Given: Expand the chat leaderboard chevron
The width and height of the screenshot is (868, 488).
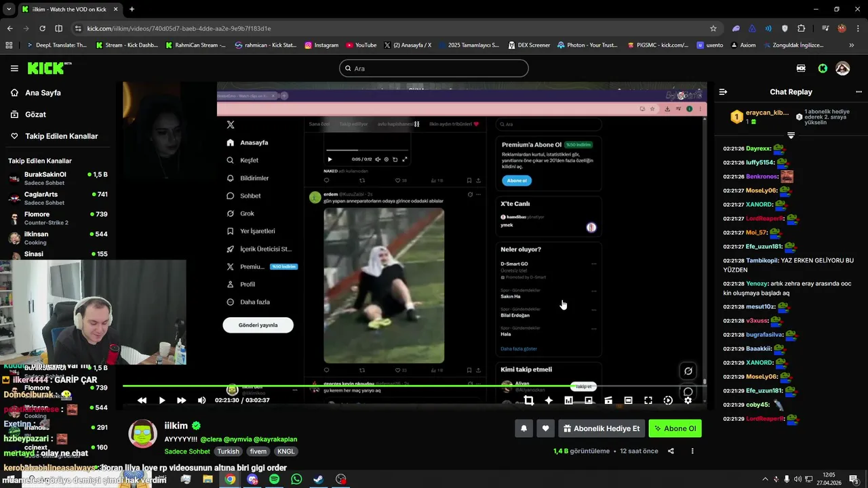Looking at the screenshot, I should [791, 136].
